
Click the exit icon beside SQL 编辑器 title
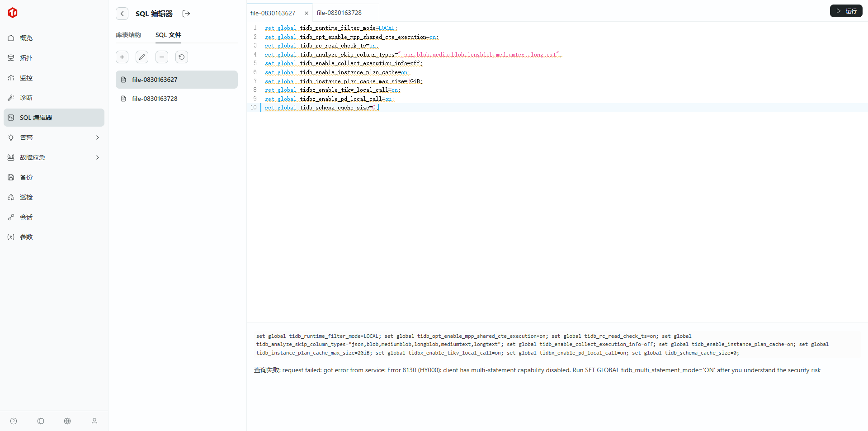click(x=186, y=14)
